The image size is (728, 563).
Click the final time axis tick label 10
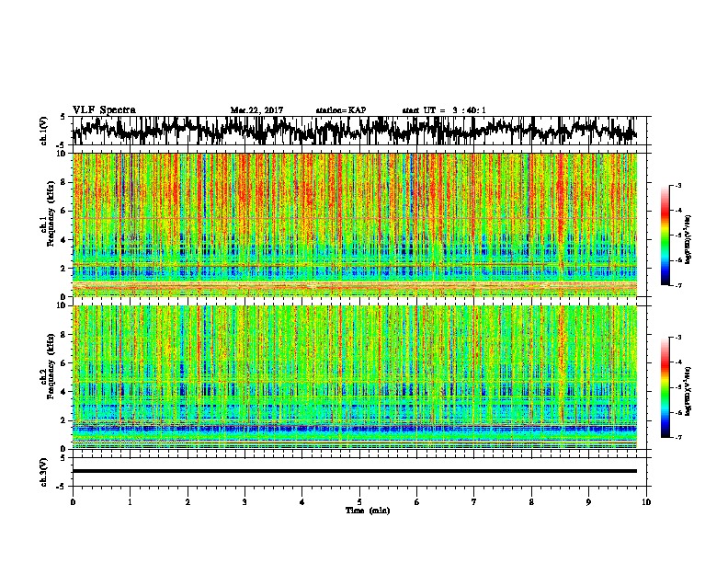646,502
